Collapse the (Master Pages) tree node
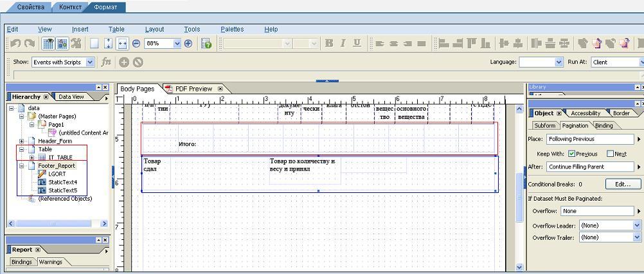Screen dimensions: 644x274 tap(21, 116)
